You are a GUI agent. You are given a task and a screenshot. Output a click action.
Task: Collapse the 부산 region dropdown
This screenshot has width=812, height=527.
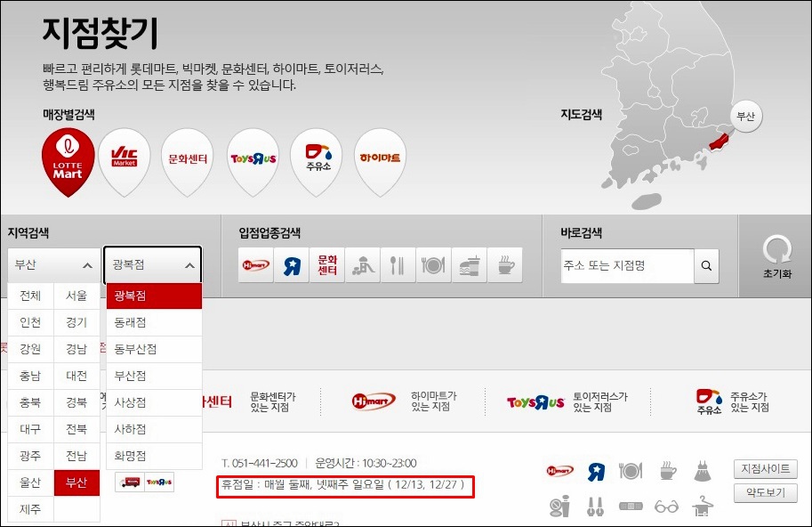coord(54,265)
